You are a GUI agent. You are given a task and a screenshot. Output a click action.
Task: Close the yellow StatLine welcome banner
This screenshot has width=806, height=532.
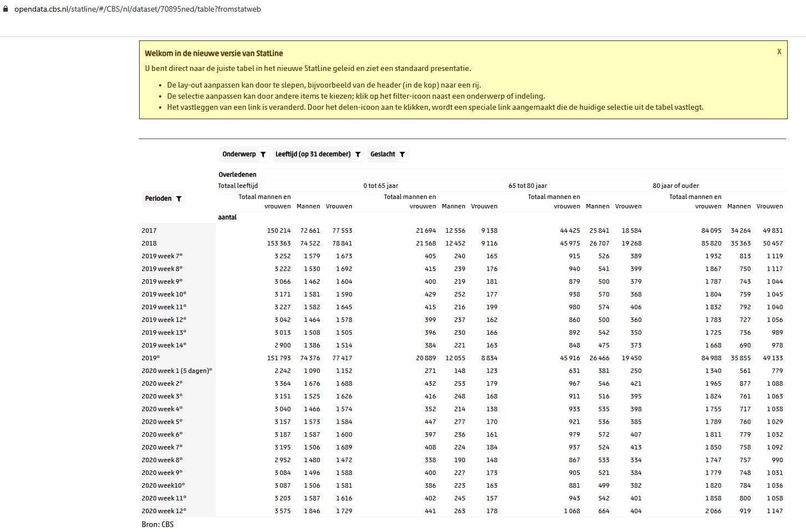779,52
